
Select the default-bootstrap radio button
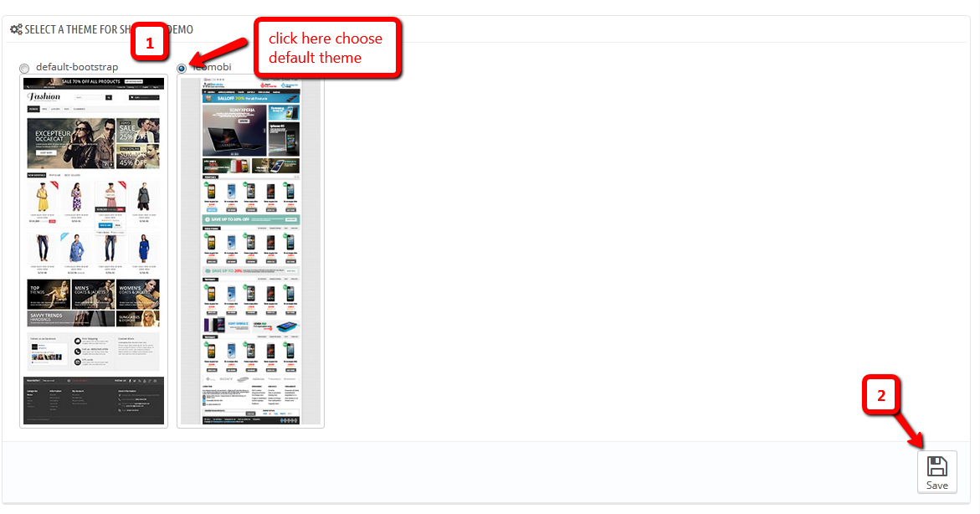(x=24, y=68)
